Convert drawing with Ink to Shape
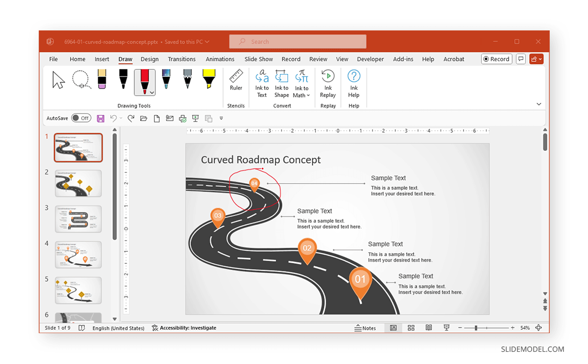The image size is (588, 364). click(282, 83)
